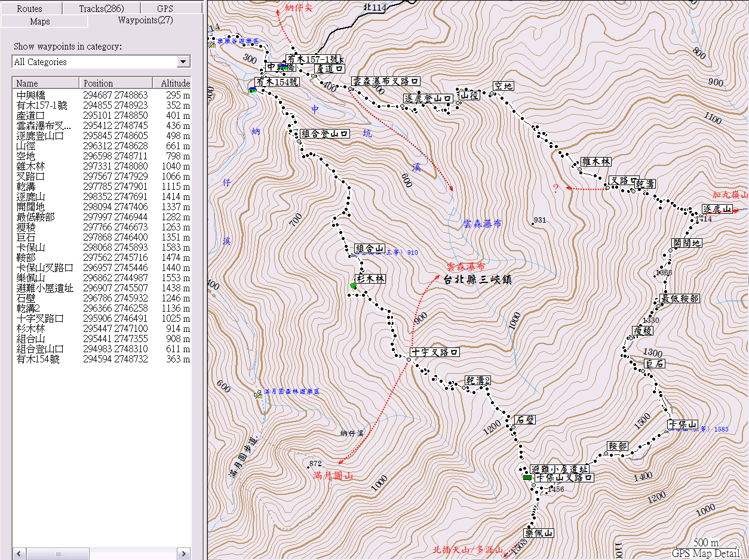Click the 巨石 map waypoint label
Viewport: 749px width, 560px height.
point(654,364)
